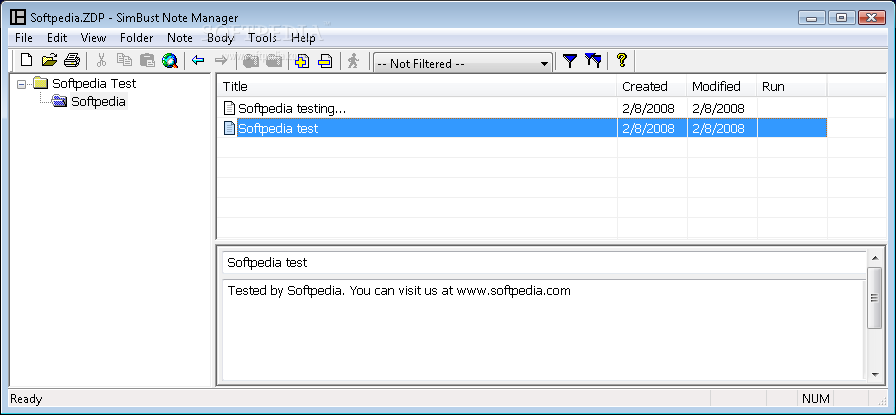This screenshot has height=415, width=896.
Task: Click the globe search icon
Action: click(x=170, y=60)
